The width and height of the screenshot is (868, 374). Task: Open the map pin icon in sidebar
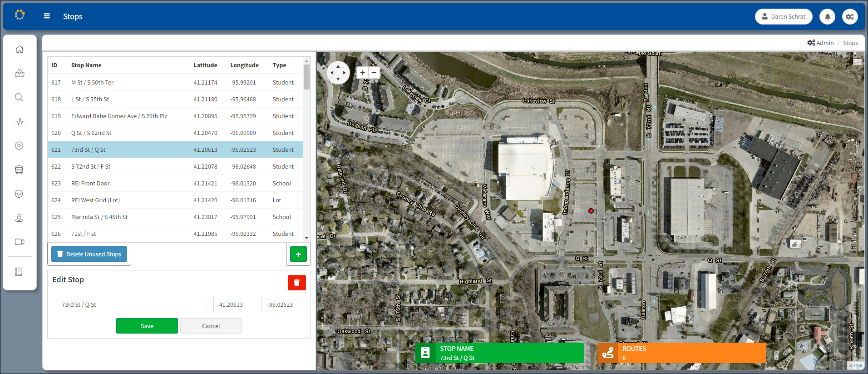pyautogui.click(x=19, y=218)
